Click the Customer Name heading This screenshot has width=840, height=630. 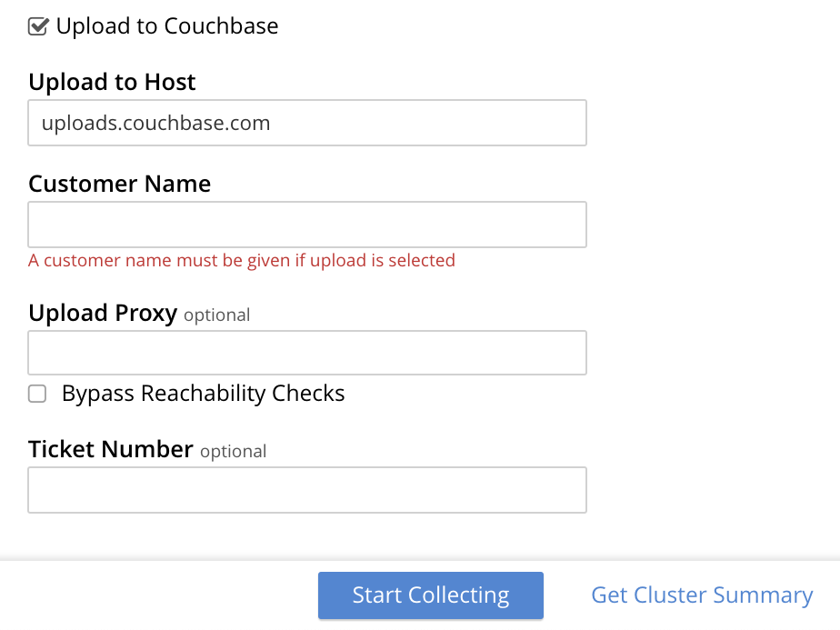coord(119,184)
